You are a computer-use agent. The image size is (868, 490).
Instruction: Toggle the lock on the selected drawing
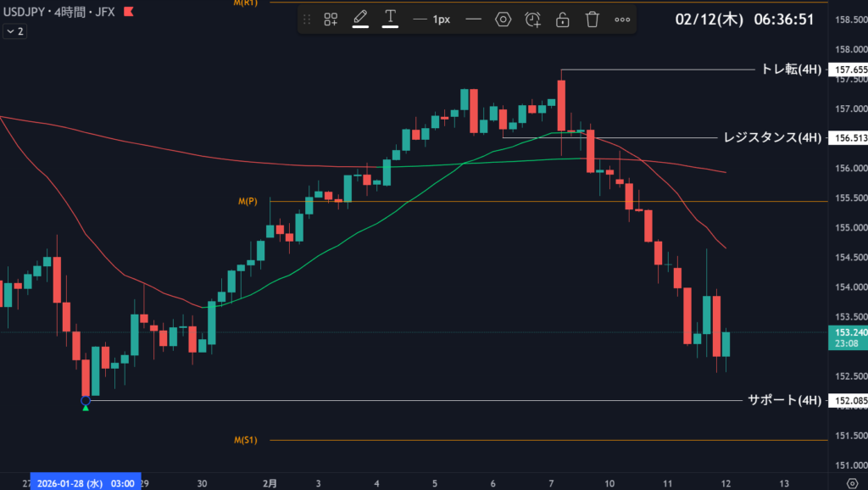point(562,19)
